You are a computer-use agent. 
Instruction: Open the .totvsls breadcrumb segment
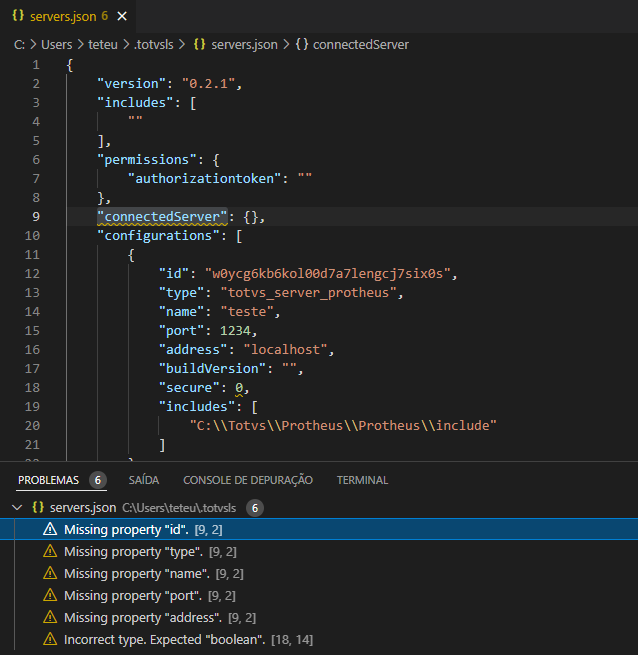(x=153, y=45)
